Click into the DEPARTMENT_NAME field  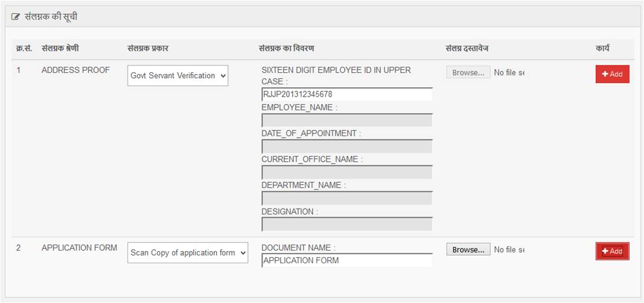coord(347,198)
